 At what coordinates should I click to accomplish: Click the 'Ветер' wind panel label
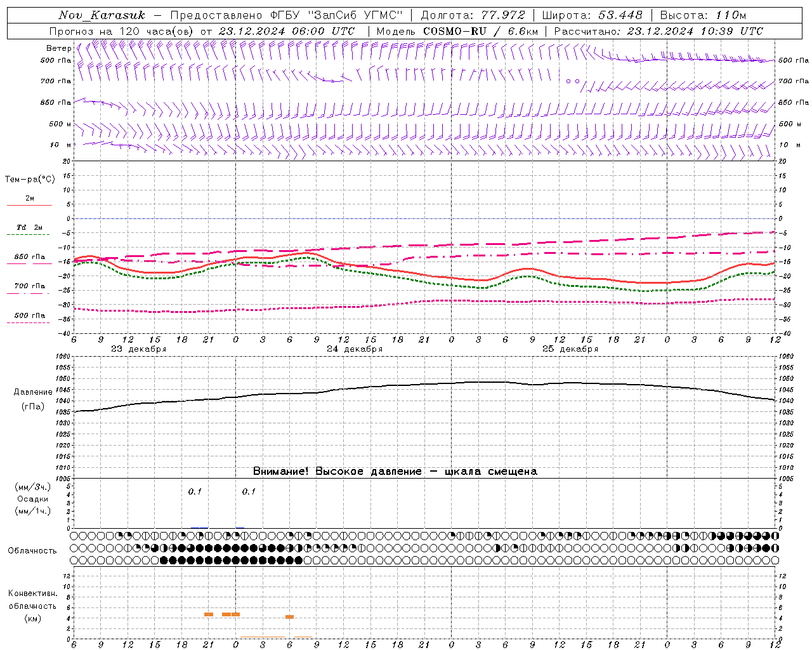[58, 48]
